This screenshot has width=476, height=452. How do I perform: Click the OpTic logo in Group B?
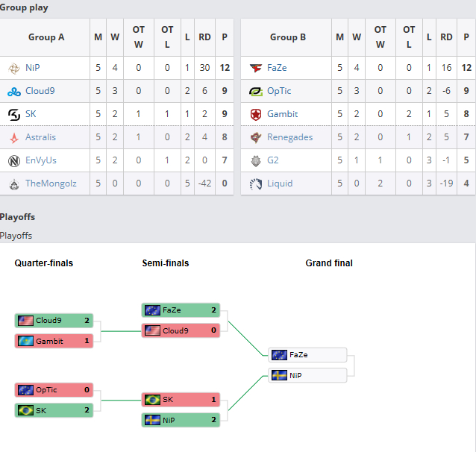[x=256, y=91]
